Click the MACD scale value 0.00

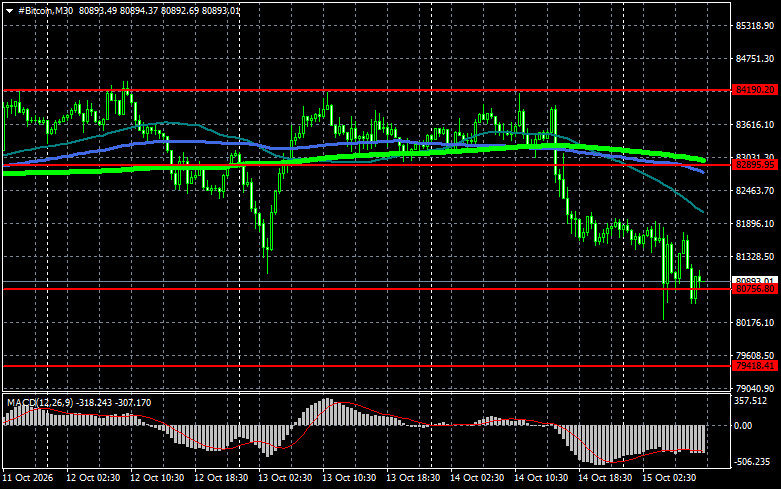pyautogui.click(x=743, y=426)
